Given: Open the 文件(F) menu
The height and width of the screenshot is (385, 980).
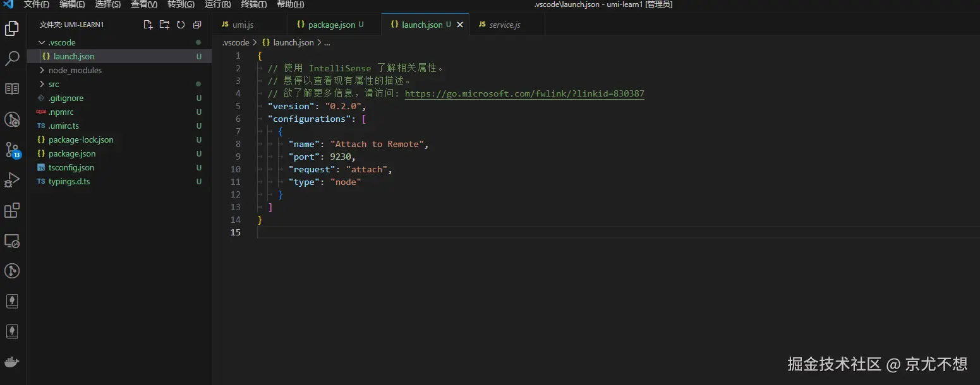Looking at the screenshot, I should (x=37, y=4).
